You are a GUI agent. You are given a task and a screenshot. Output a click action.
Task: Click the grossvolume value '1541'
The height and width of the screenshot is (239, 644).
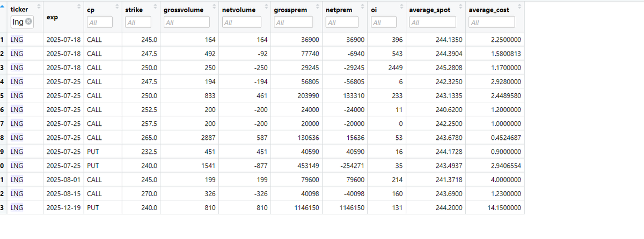coord(208,165)
